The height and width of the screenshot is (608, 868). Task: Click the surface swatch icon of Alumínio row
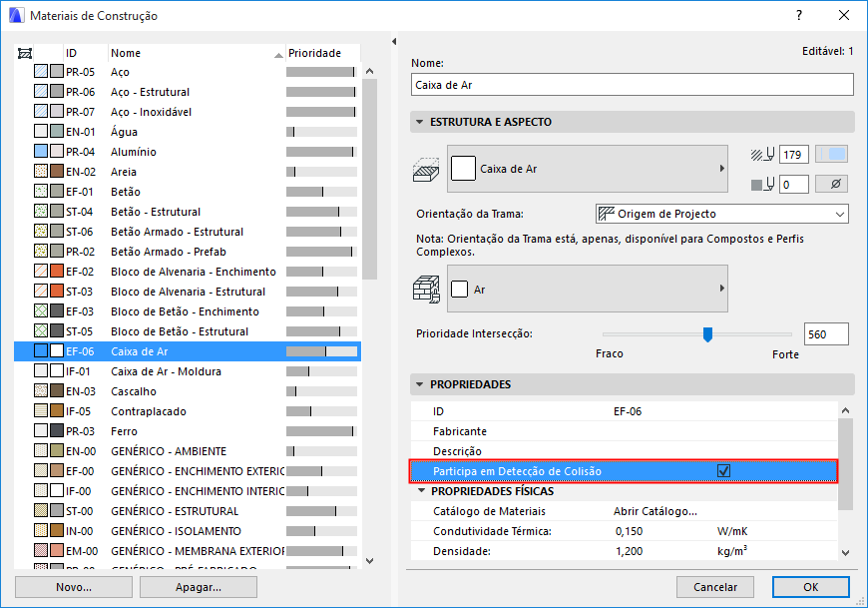click(x=57, y=151)
